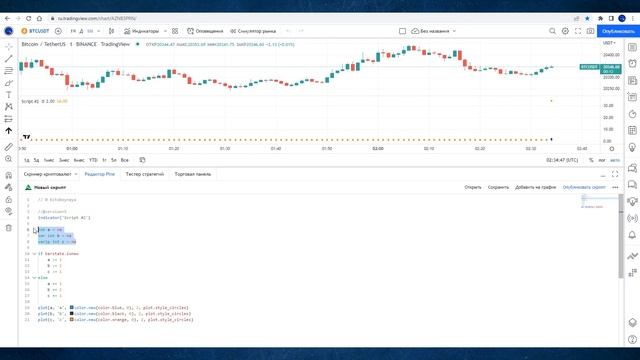Switch to the Торговая панель tab
Screen dimensions: 640x360
click(193, 174)
